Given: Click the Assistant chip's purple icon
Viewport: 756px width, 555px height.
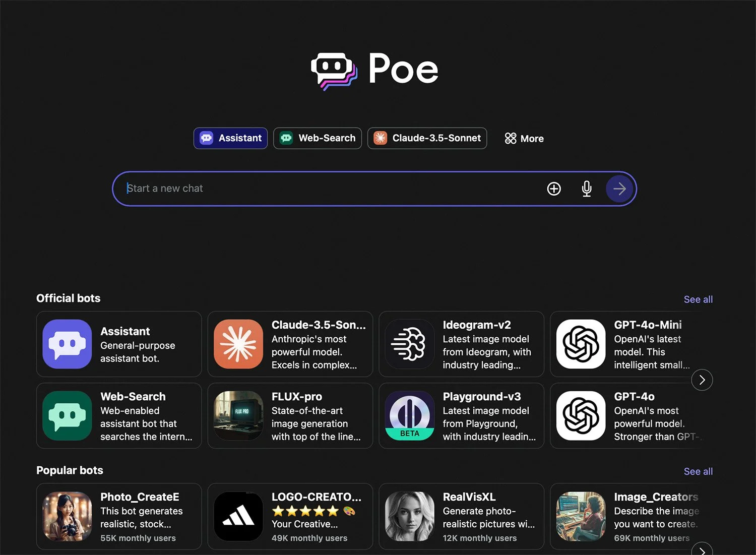Looking at the screenshot, I should coord(207,138).
